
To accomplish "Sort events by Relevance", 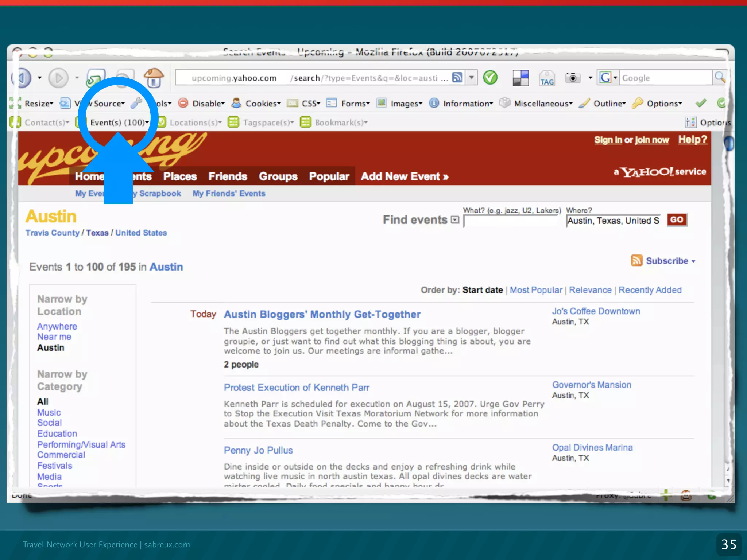I will pyautogui.click(x=590, y=290).
